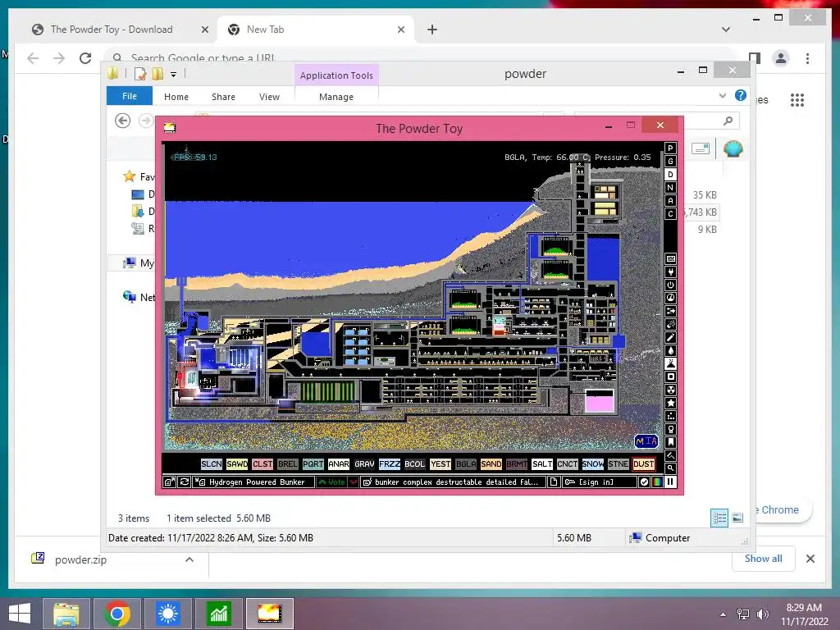Screen dimensions: 840x630
Task: Switch to The Powder Toy - Download tab
Action: tap(112, 30)
